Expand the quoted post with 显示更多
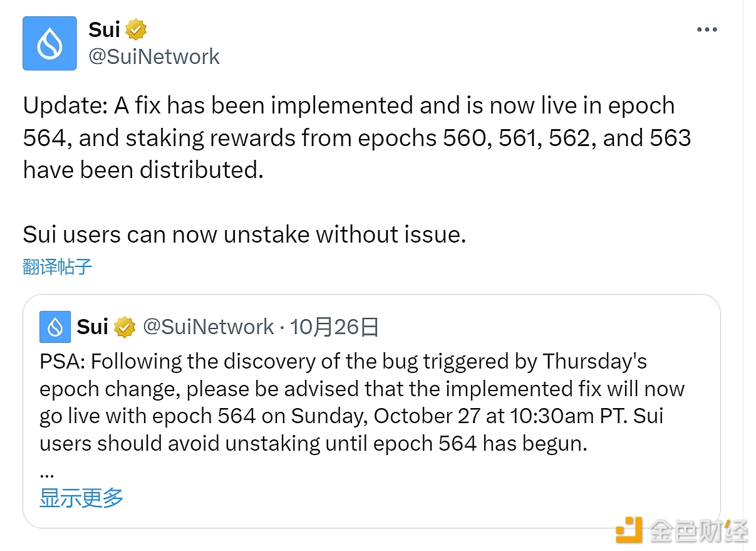This screenshot has width=756, height=551. coord(81,498)
